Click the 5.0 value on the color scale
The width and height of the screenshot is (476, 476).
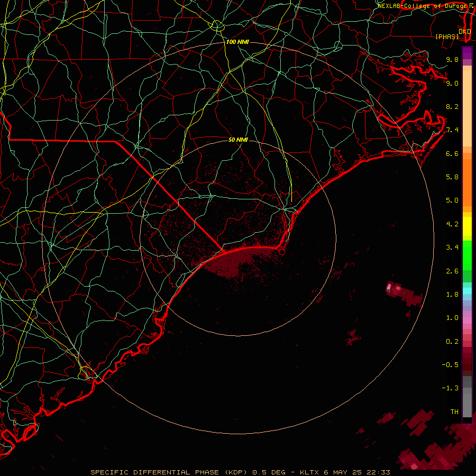click(x=452, y=200)
